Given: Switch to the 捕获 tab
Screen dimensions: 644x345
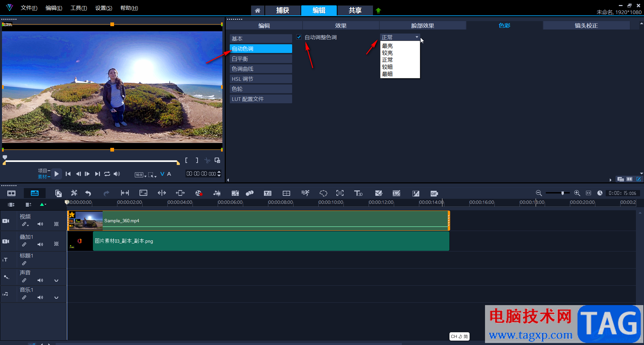Looking at the screenshot, I should [283, 10].
